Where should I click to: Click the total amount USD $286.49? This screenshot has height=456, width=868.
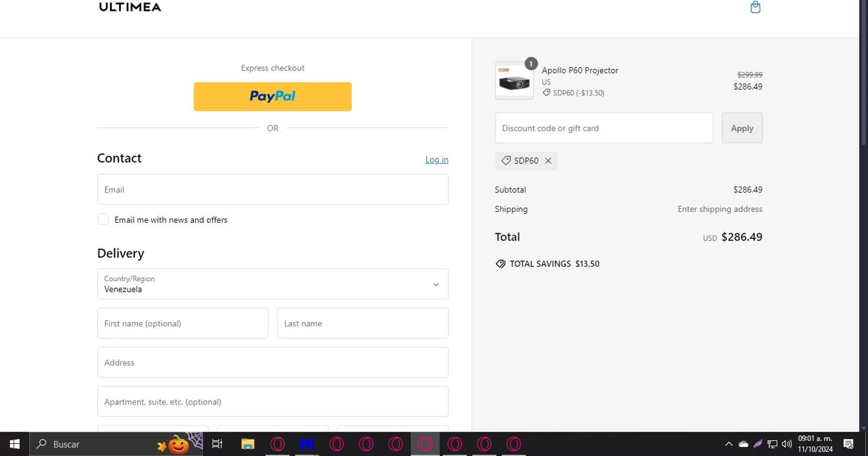pyautogui.click(x=733, y=237)
